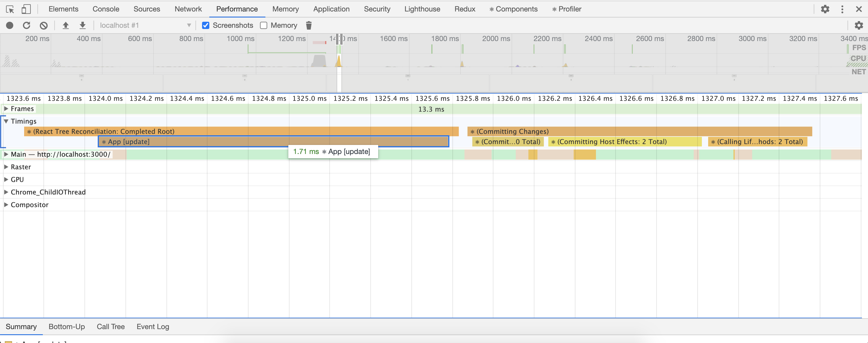Open capture settings gear in toolbar
The height and width of the screenshot is (343, 868).
coord(859,25)
